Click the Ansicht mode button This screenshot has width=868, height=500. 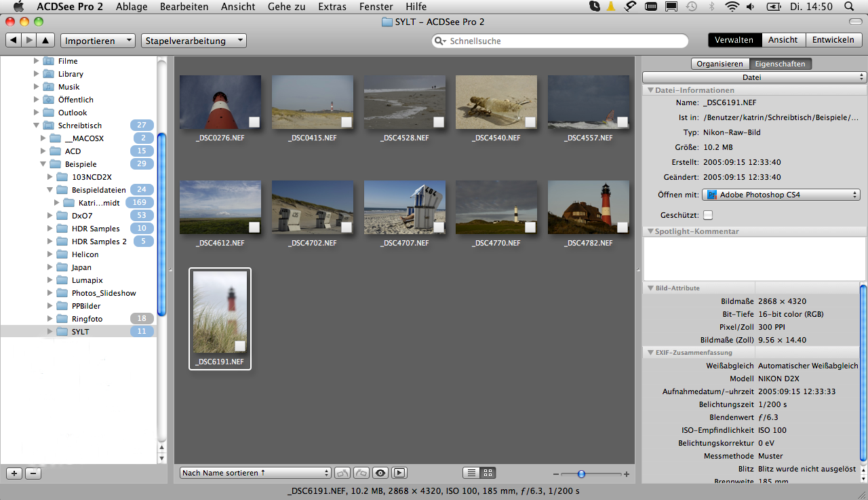coord(783,40)
